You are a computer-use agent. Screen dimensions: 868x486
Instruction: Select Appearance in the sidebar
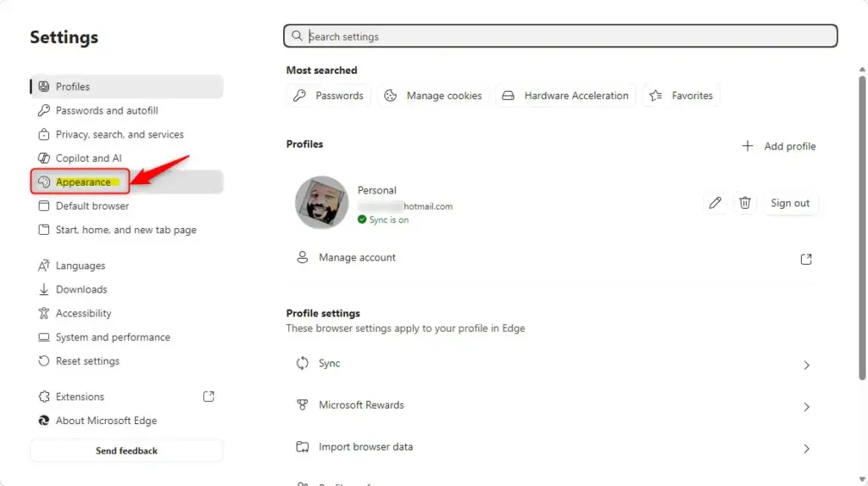coord(127,182)
